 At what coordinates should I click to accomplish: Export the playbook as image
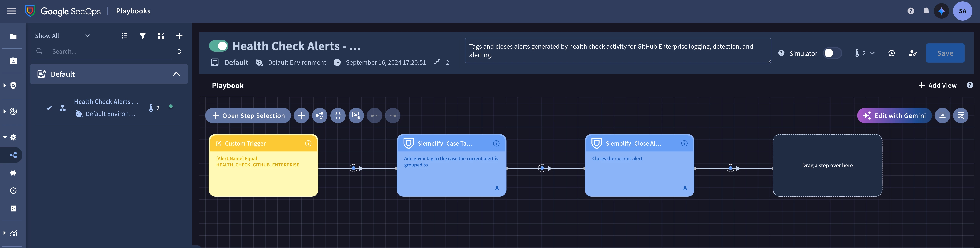point(356,116)
